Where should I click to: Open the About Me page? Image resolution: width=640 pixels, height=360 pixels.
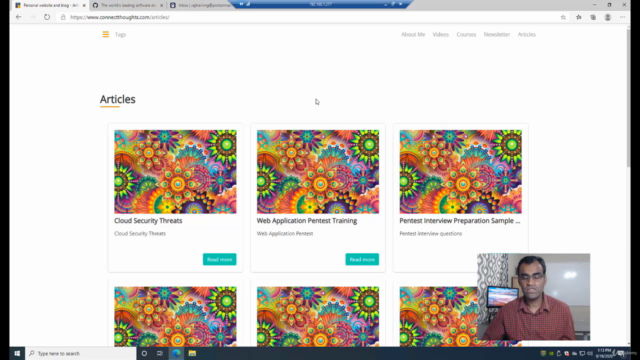(x=413, y=35)
